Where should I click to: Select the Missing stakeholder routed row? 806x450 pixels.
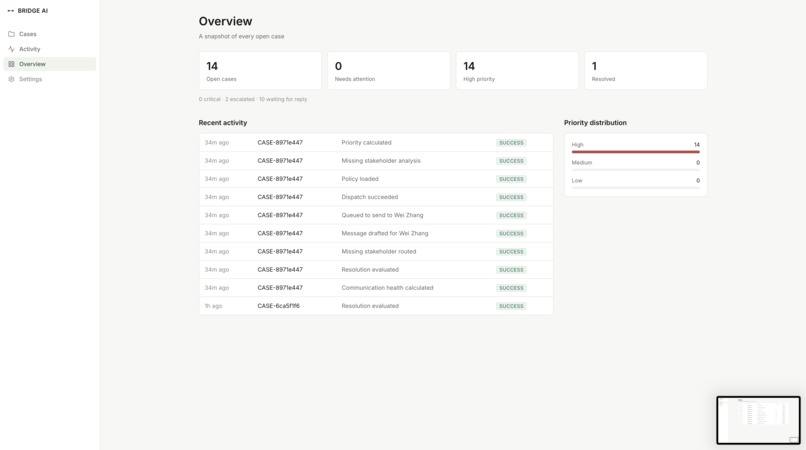pyautogui.click(x=376, y=251)
